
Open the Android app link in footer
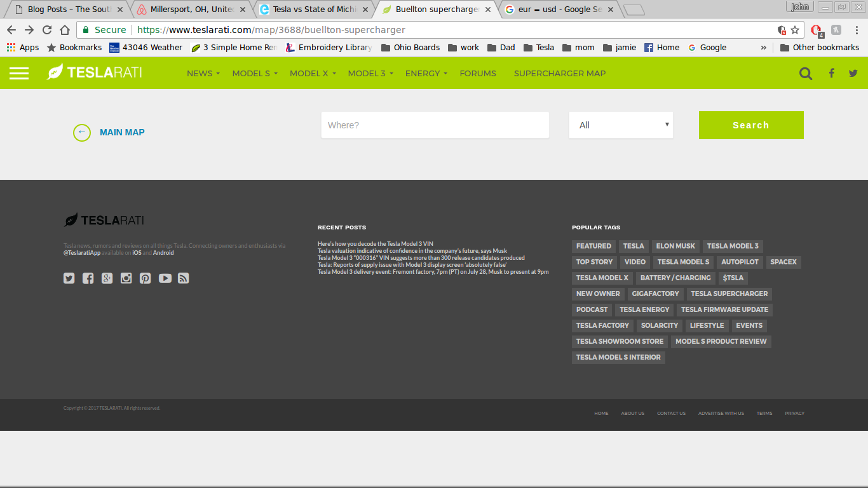point(163,253)
